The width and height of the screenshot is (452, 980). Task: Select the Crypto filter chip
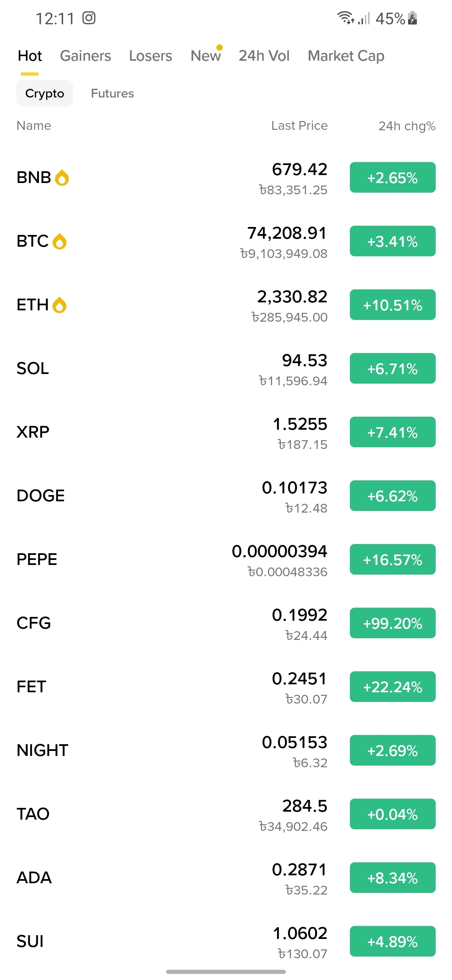(45, 93)
